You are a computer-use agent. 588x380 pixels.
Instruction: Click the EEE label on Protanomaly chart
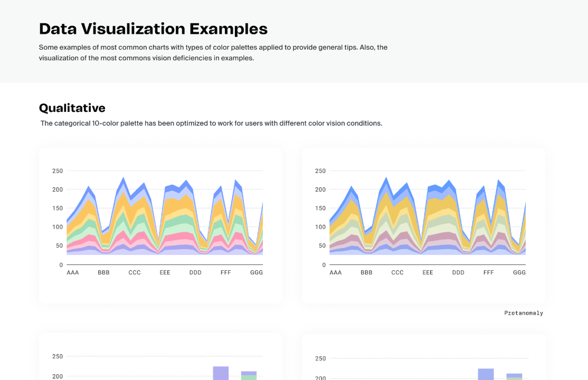(x=428, y=272)
